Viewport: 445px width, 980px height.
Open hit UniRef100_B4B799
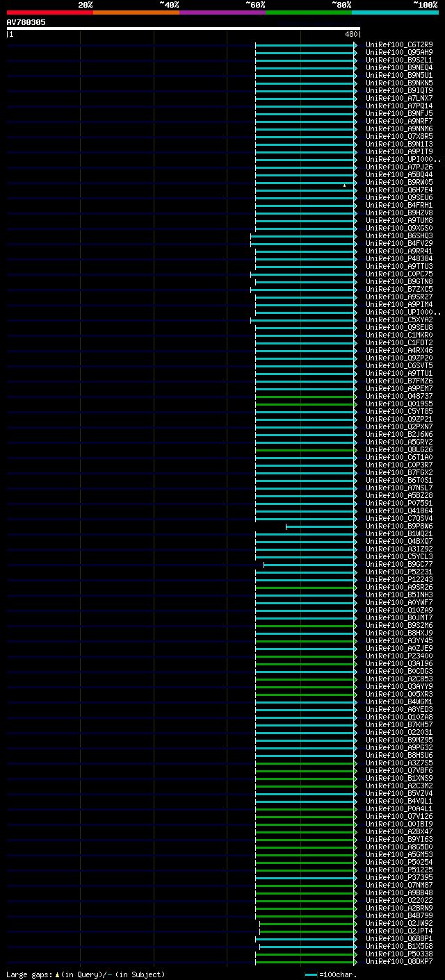[x=399, y=915]
